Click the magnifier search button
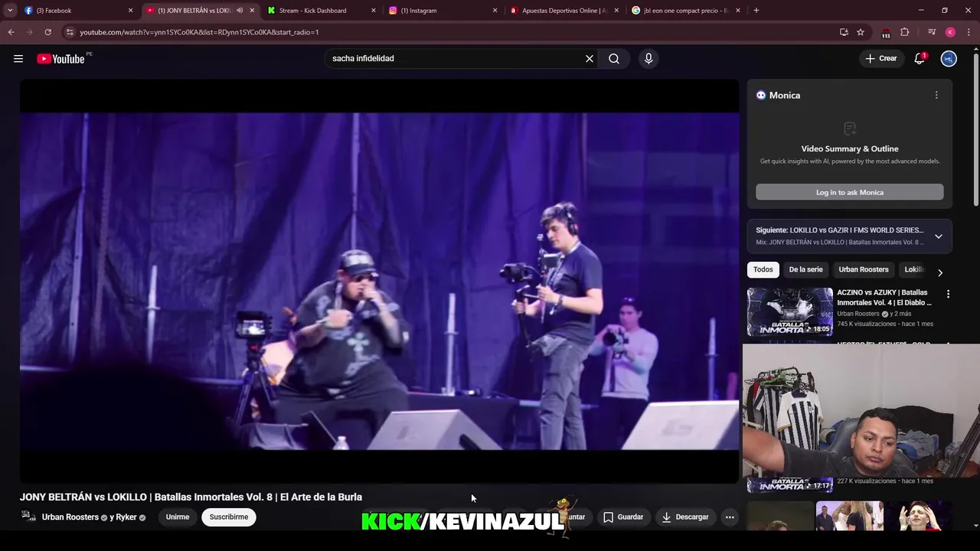 [614, 58]
